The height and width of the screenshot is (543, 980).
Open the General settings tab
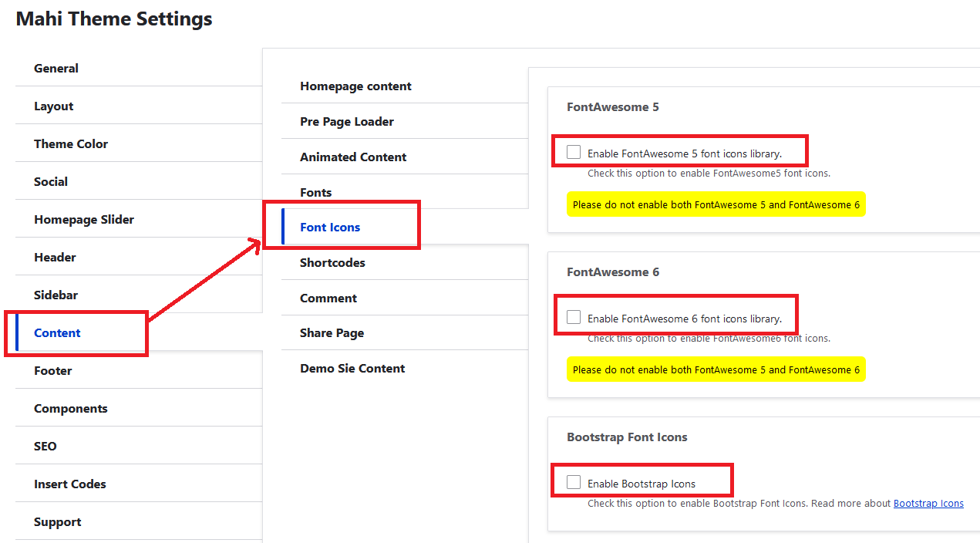click(x=56, y=69)
